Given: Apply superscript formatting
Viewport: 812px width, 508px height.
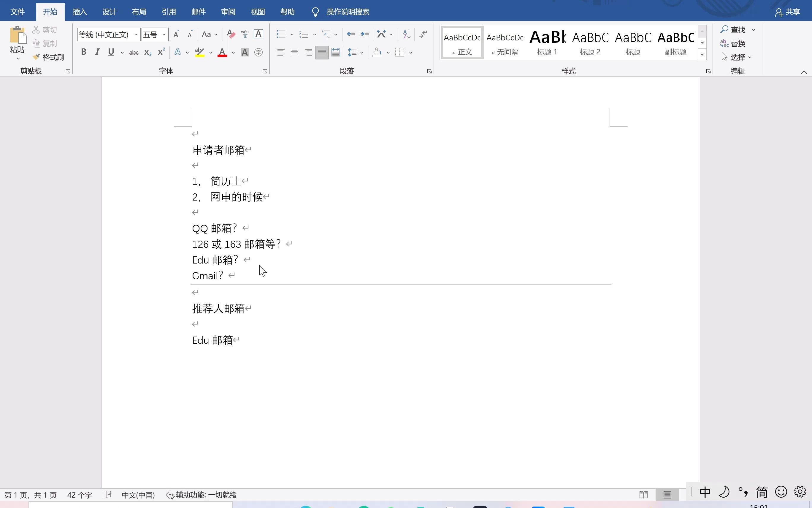Looking at the screenshot, I should click(161, 52).
